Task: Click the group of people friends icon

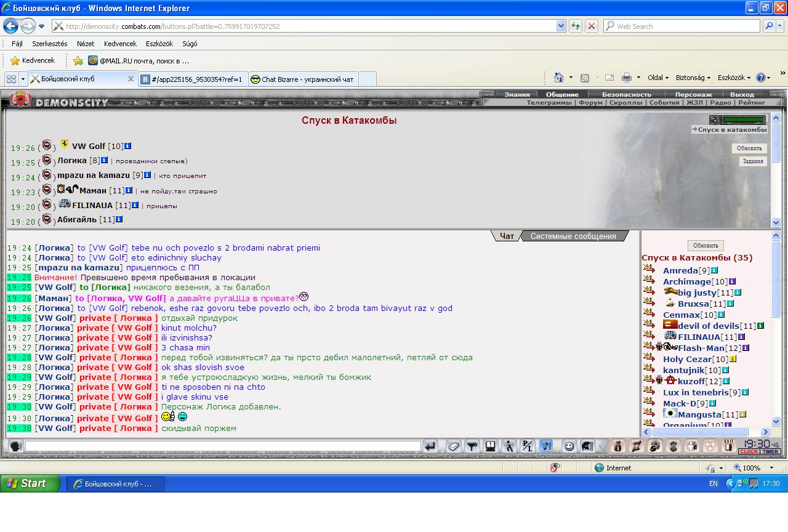Action: tap(710, 446)
